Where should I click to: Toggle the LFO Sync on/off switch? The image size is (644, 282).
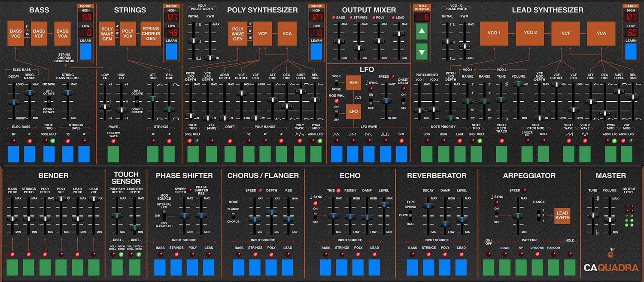tap(371, 101)
